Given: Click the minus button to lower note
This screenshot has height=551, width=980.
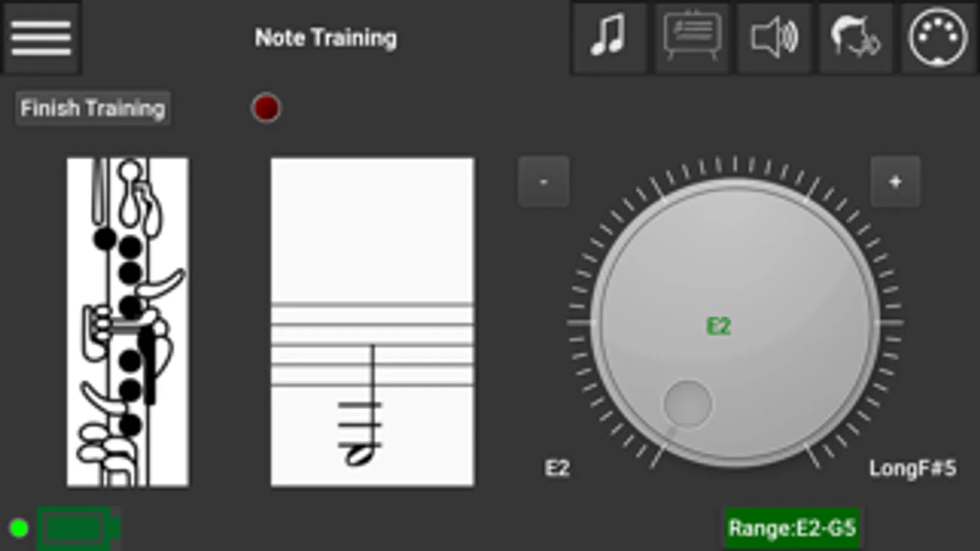Looking at the screenshot, I should click(543, 181).
